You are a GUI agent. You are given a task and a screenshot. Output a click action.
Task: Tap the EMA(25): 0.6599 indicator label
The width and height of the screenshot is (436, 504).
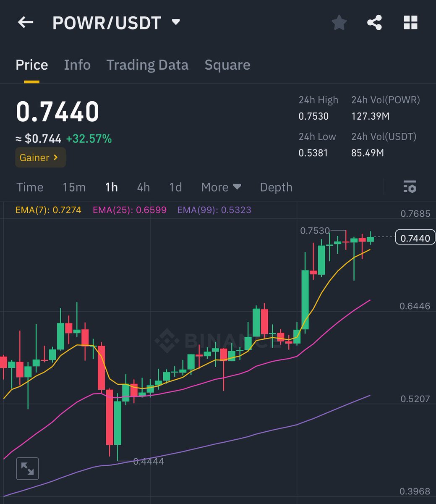[x=130, y=210]
